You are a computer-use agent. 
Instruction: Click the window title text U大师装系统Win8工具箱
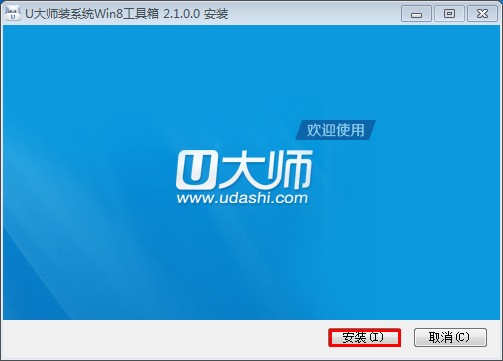pos(92,14)
